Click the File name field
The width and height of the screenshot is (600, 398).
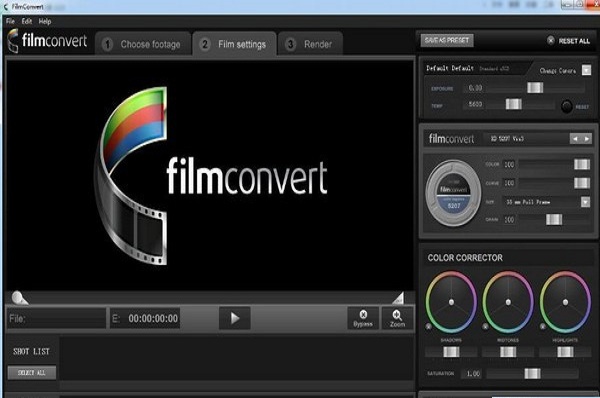(56, 318)
